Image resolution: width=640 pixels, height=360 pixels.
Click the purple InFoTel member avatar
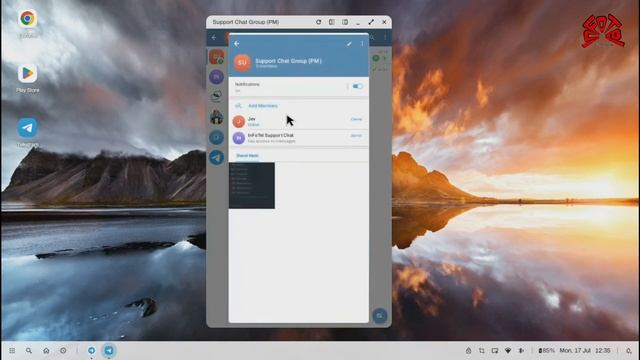click(x=239, y=138)
